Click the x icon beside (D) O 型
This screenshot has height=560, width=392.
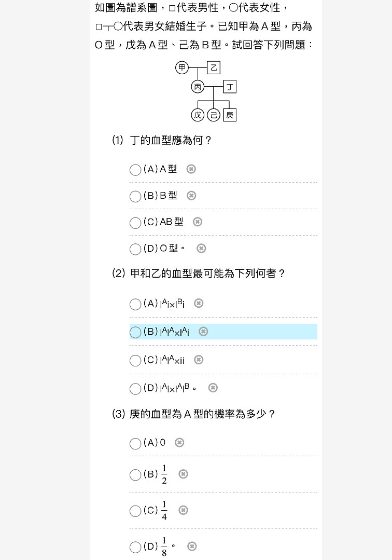(x=202, y=248)
